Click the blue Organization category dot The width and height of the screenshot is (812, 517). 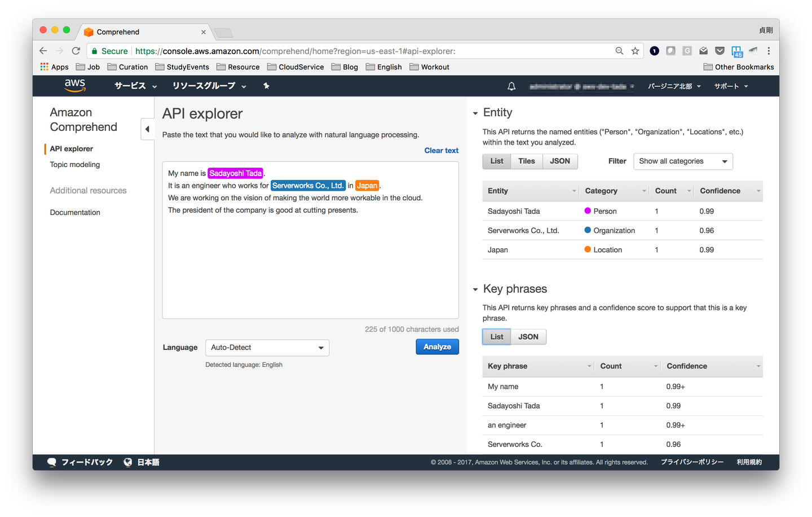[588, 230]
